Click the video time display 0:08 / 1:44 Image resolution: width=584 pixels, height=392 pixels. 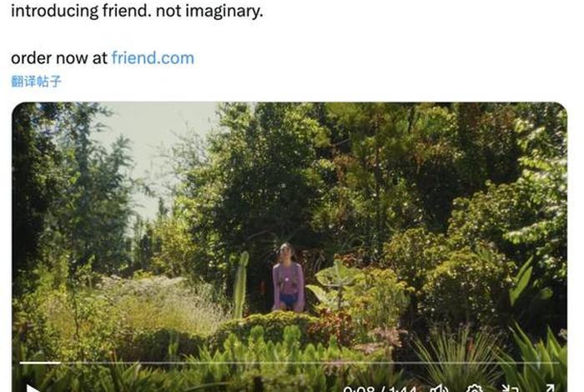click(x=380, y=389)
